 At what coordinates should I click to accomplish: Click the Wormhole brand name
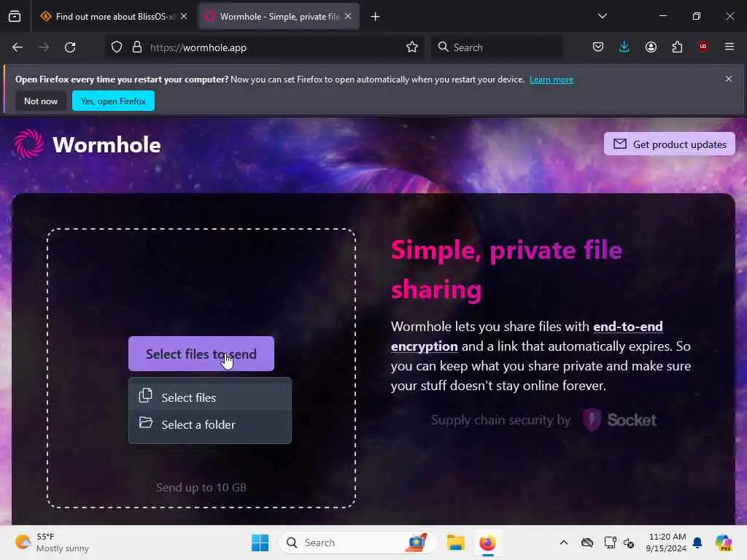107,145
